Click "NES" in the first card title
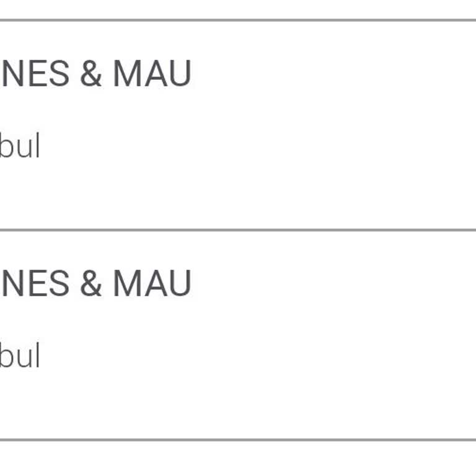This screenshot has height=476, width=476. [35, 74]
